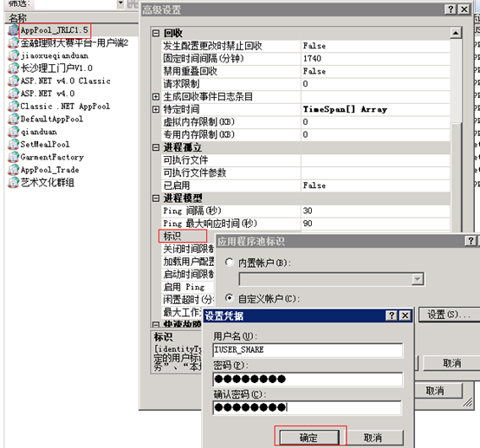Close the 高级设置 dialog
Viewport: 480px width, 448px height.
tap(464, 10)
